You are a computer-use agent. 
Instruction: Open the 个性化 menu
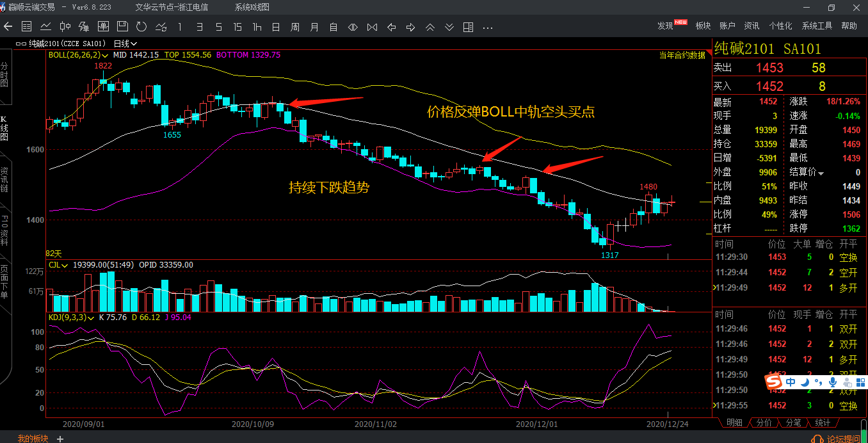[x=780, y=26]
